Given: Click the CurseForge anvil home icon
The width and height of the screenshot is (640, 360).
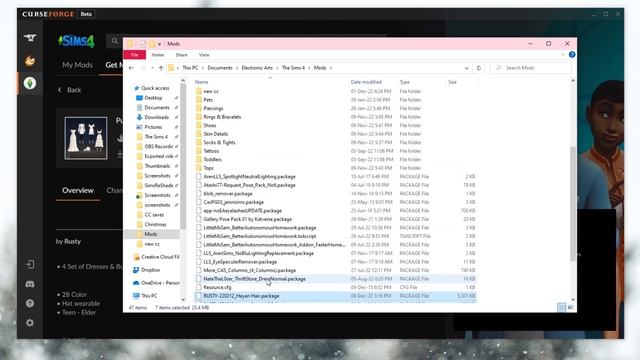Looking at the screenshot, I should [x=30, y=38].
